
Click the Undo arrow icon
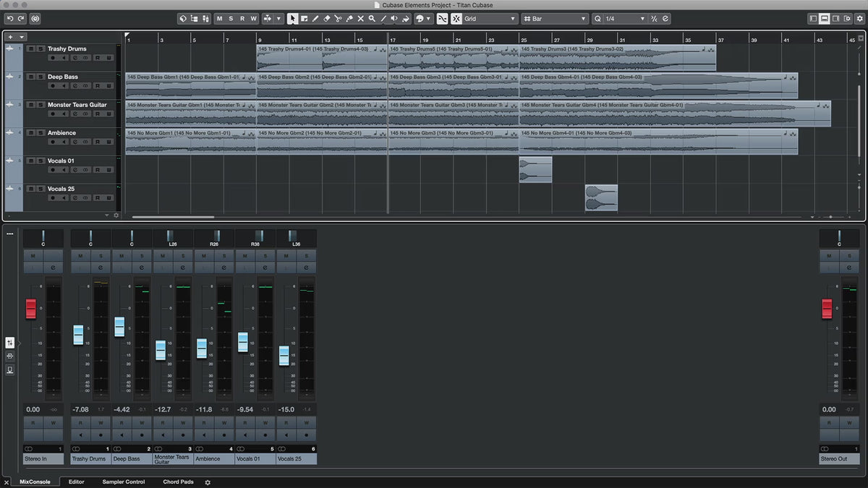click(10, 18)
